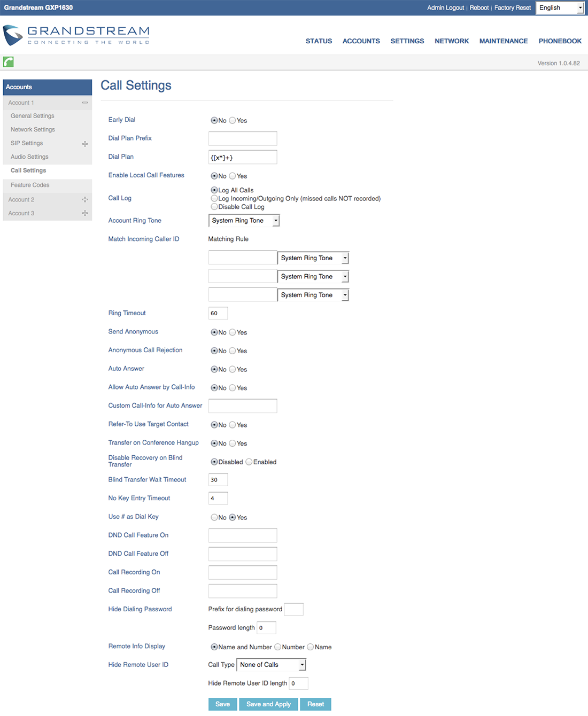Click Blind Transfer Wait Timeout field

coord(218,480)
